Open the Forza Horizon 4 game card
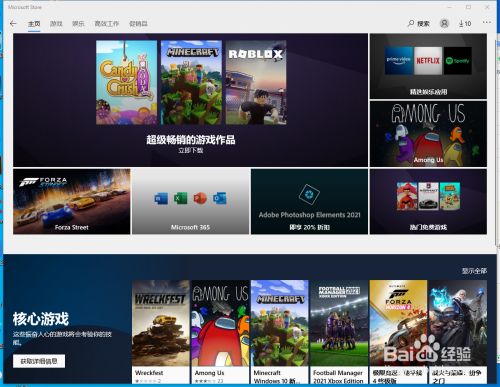 tap(398, 332)
